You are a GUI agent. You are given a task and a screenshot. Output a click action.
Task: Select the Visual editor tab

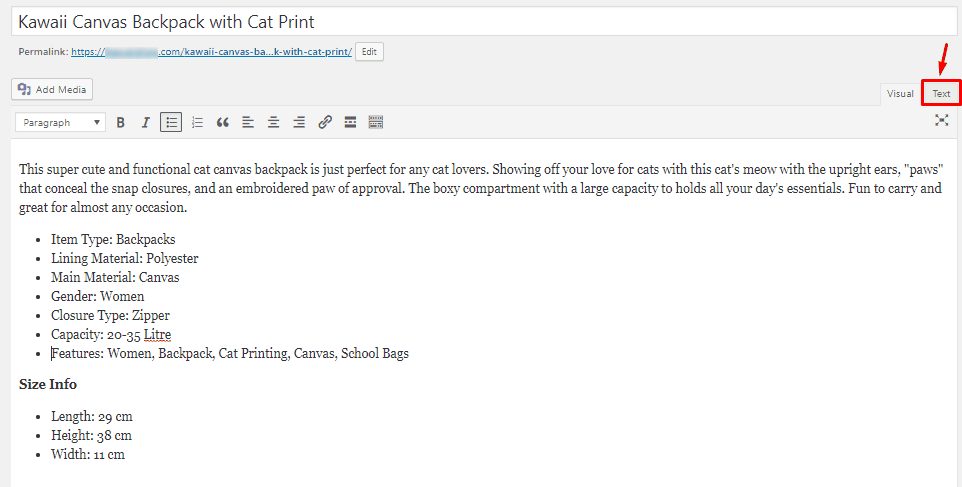pos(900,94)
